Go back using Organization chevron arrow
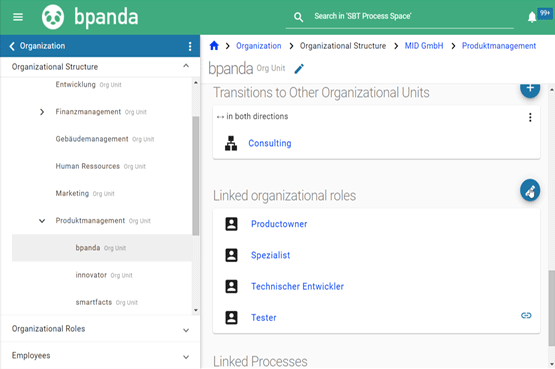This screenshot has width=555, height=369. click(12, 46)
